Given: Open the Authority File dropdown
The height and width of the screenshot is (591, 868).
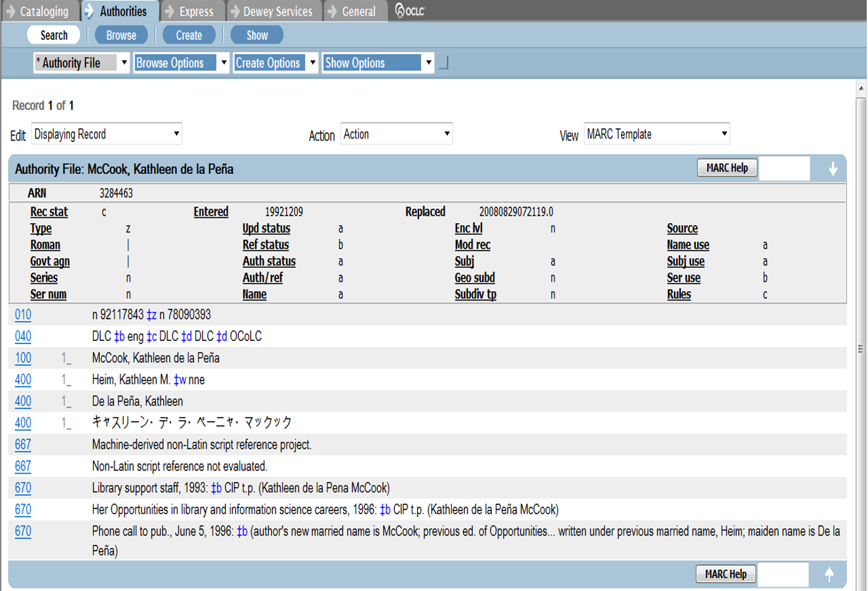Looking at the screenshot, I should coord(81,63).
